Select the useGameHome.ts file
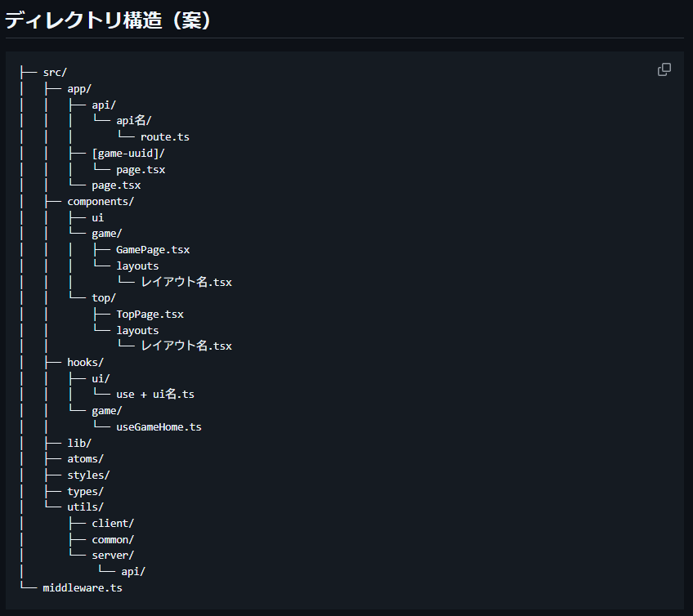 pos(159,426)
